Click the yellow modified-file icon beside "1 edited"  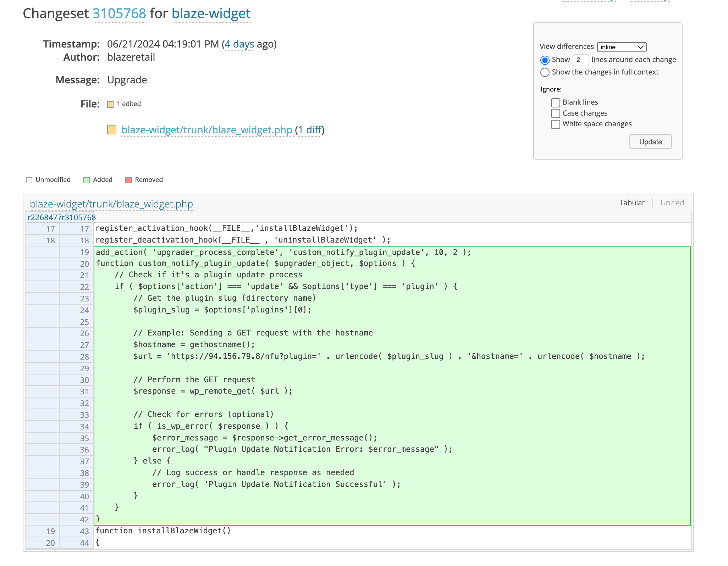tap(110, 104)
